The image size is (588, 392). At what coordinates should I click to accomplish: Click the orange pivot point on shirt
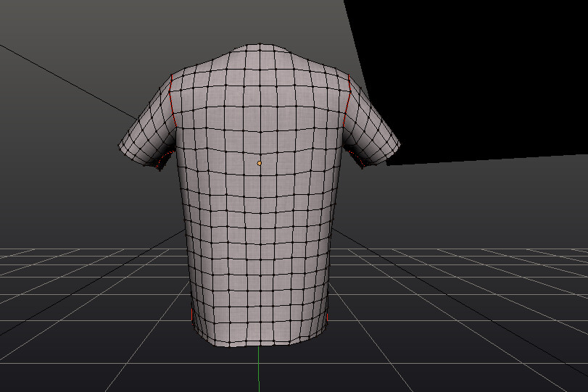point(259,164)
